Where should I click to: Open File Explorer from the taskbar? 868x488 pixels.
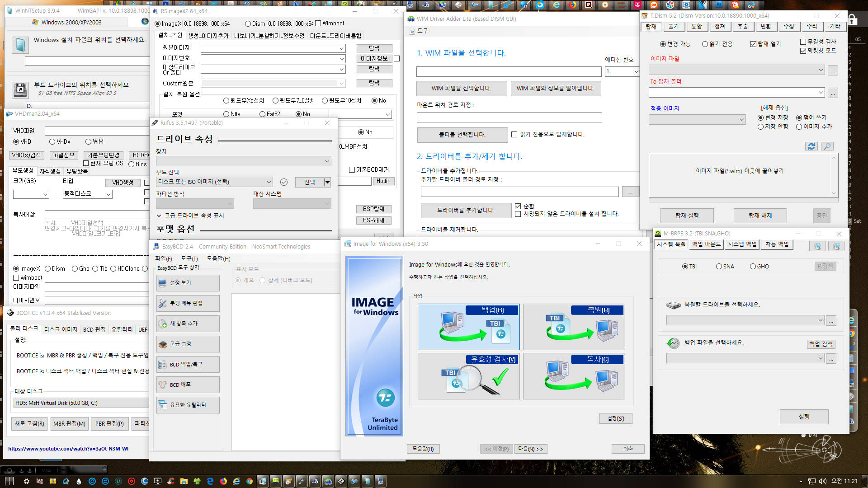[x=184, y=481]
